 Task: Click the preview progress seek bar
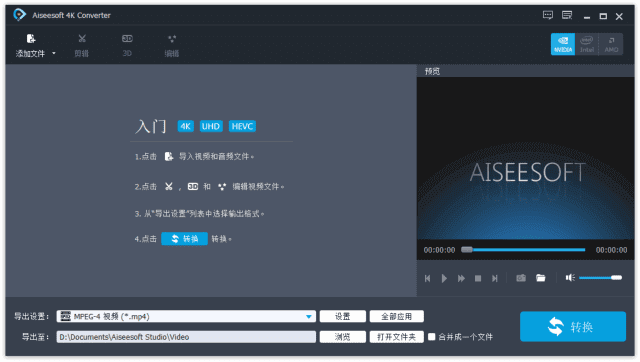[x=523, y=250]
